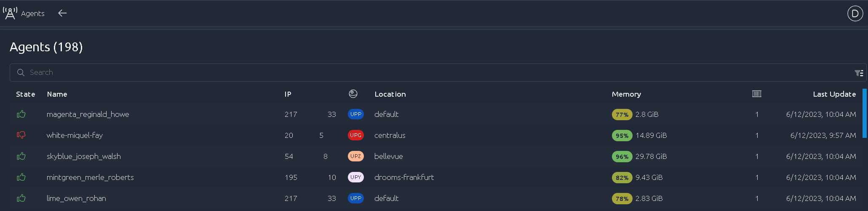Click the 95% memory usage badge

[x=622, y=135]
